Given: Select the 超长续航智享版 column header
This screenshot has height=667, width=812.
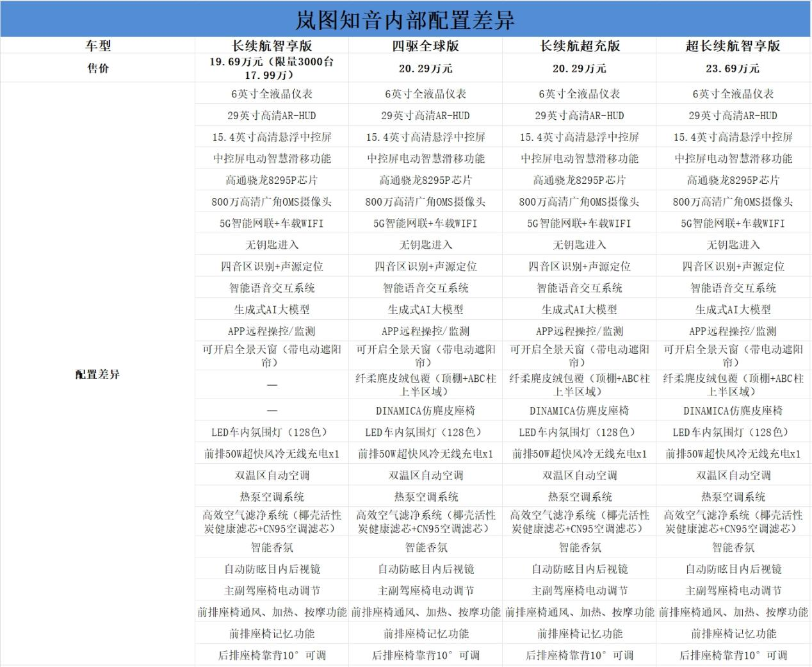Looking at the screenshot, I should 733,45.
